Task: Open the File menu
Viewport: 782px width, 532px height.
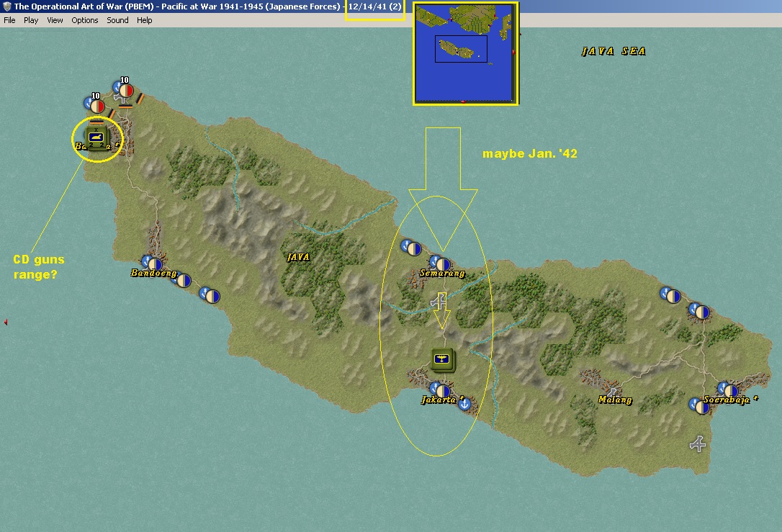Action: pos(9,20)
